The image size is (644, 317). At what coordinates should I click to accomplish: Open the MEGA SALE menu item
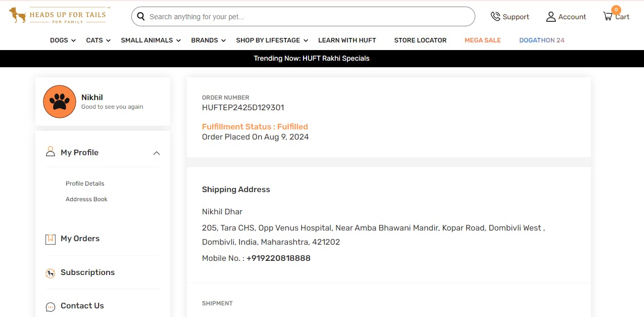482,40
